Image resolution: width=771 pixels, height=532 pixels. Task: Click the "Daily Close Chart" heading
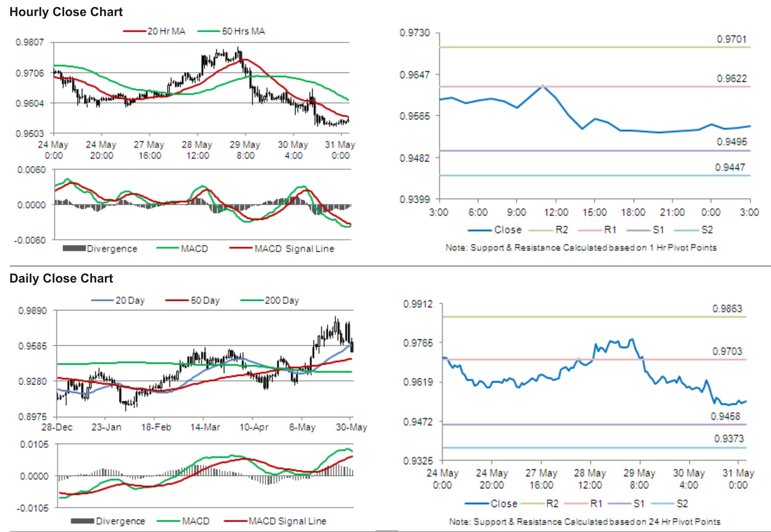pyautogui.click(x=61, y=278)
